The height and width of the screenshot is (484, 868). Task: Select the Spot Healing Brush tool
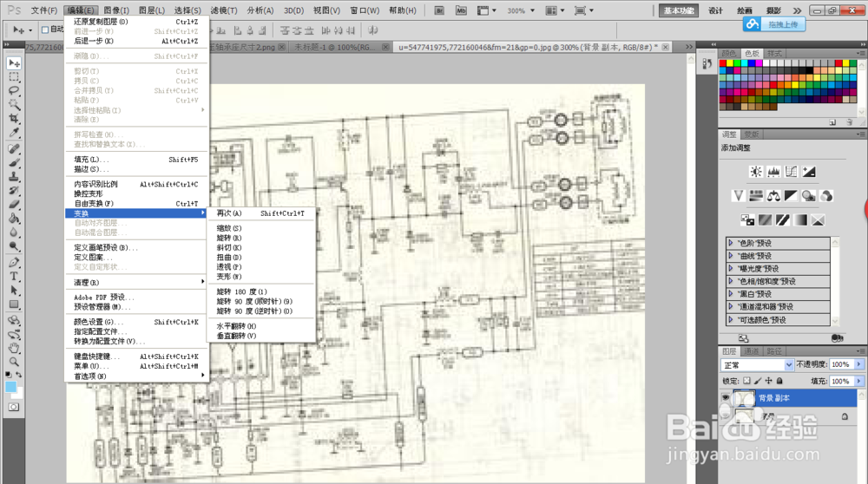click(14, 149)
